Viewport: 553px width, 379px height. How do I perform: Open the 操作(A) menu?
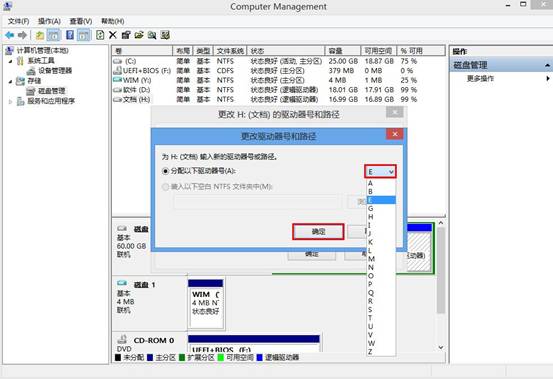(49, 22)
